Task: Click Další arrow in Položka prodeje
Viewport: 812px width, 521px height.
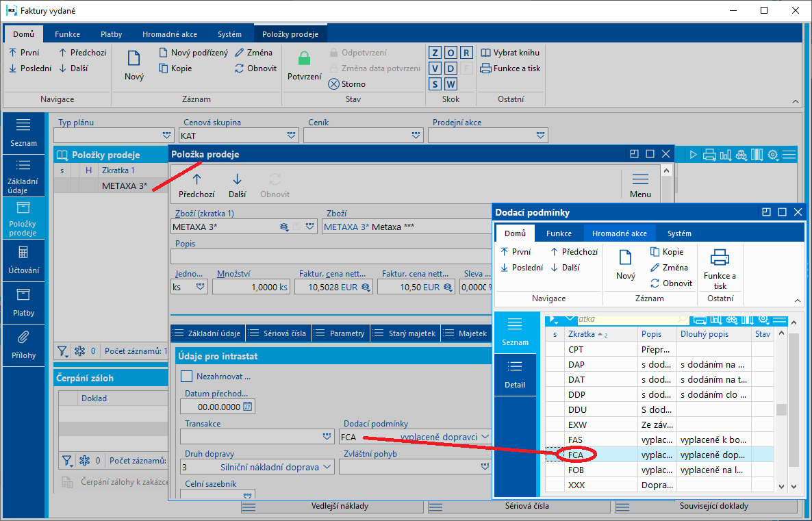Action: [x=237, y=179]
